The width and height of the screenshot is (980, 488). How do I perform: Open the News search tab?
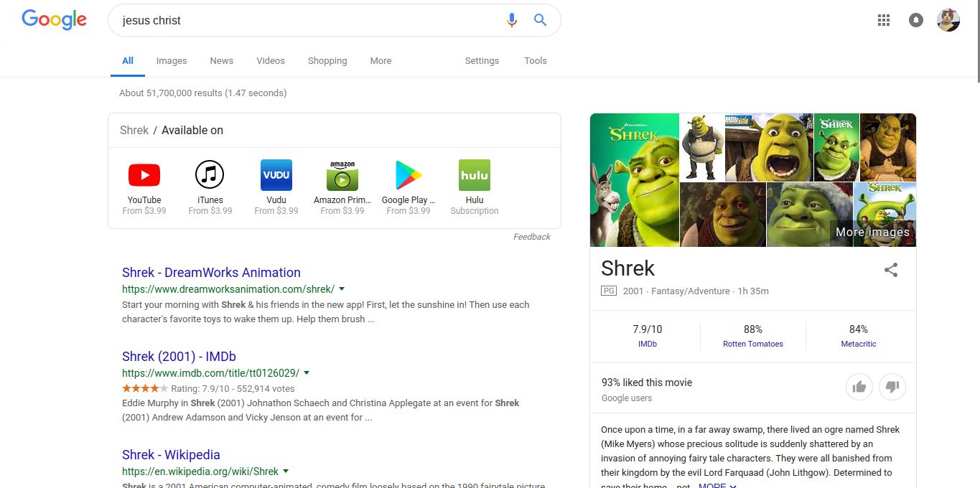click(221, 60)
